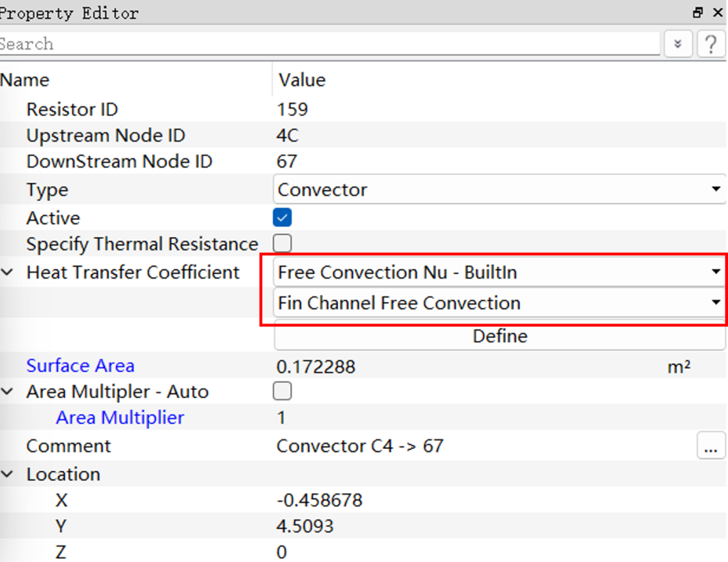Collapse the Location group
Image resolution: width=728 pixels, height=562 pixels.
7,474
